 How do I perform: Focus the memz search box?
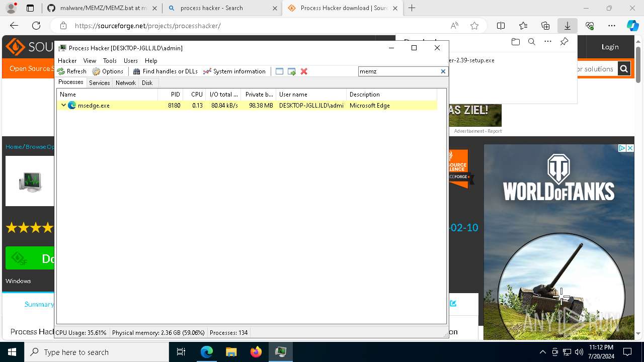click(399, 71)
